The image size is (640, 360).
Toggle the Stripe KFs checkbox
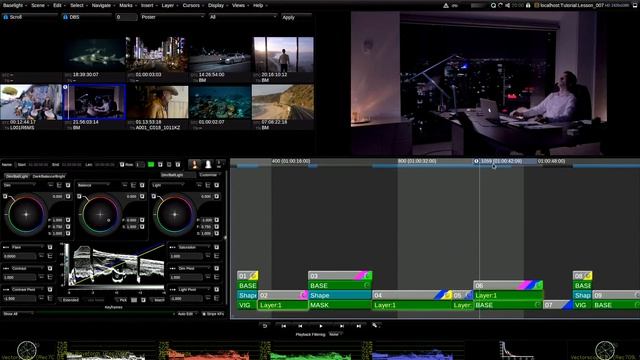(x=204, y=314)
